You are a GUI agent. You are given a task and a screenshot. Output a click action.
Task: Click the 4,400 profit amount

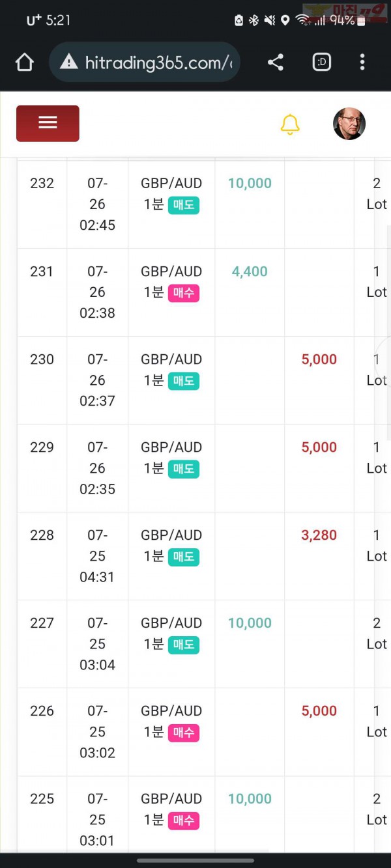pos(250,272)
